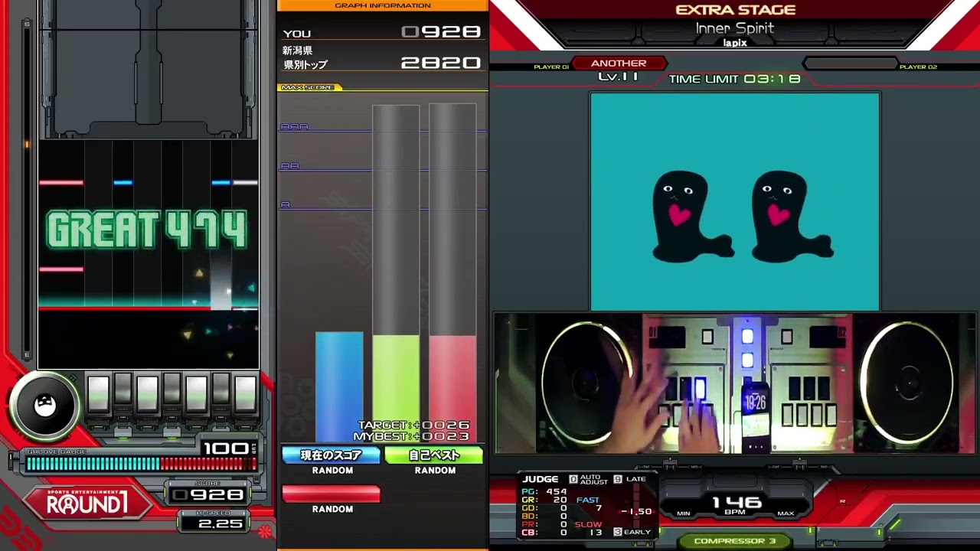Click the MAX SCORE label
980x551 pixels.
pyautogui.click(x=308, y=87)
